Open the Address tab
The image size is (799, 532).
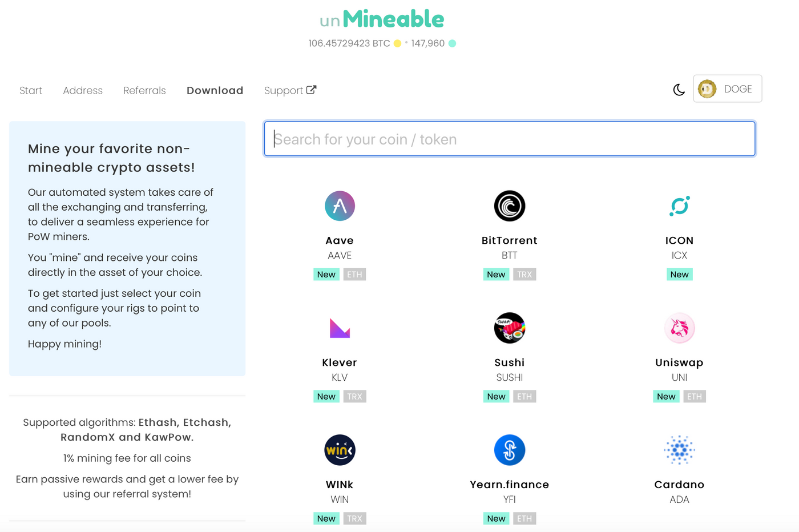[83, 91]
